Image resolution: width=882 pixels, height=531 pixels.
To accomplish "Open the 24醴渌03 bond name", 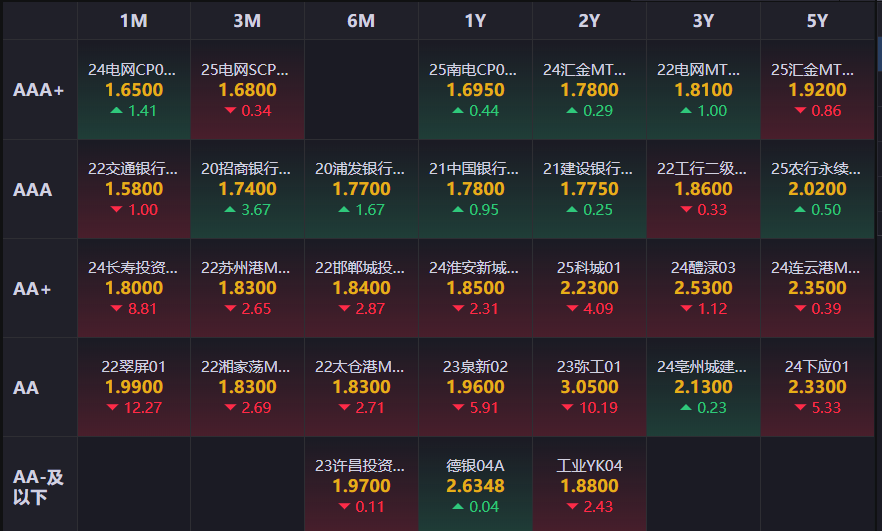I will (703, 268).
